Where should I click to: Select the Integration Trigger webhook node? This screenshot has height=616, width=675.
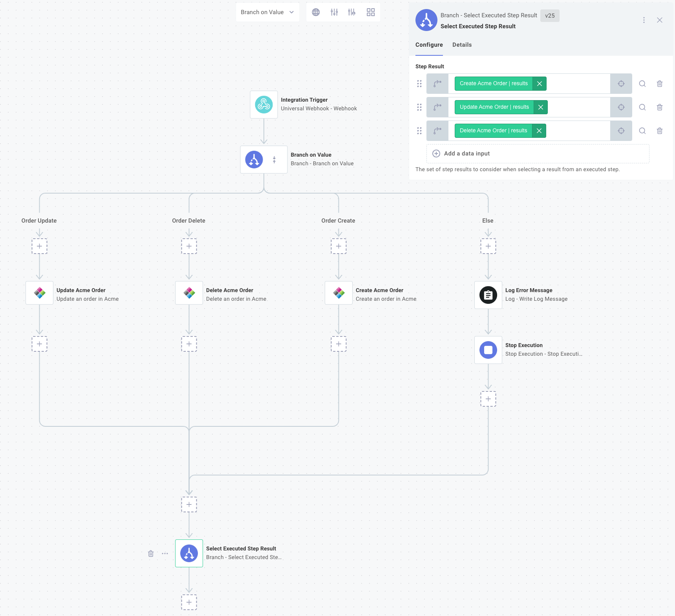(x=263, y=104)
